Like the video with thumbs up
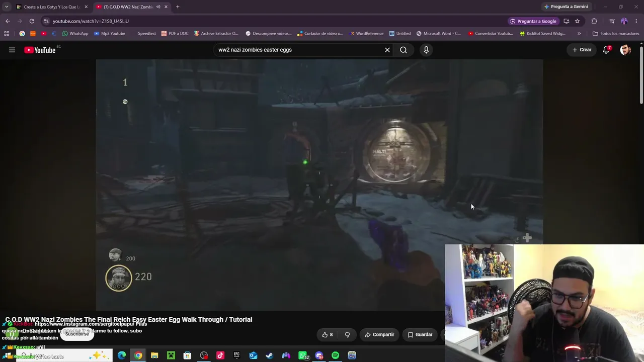This screenshot has width=644, height=362. (x=328, y=334)
